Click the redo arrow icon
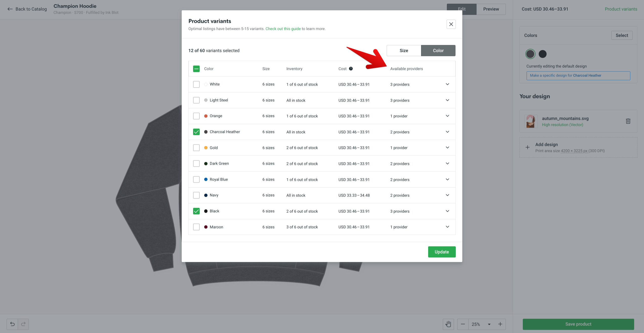Image resolution: width=644 pixels, height=333 pixels. click(x=23, y=324)
